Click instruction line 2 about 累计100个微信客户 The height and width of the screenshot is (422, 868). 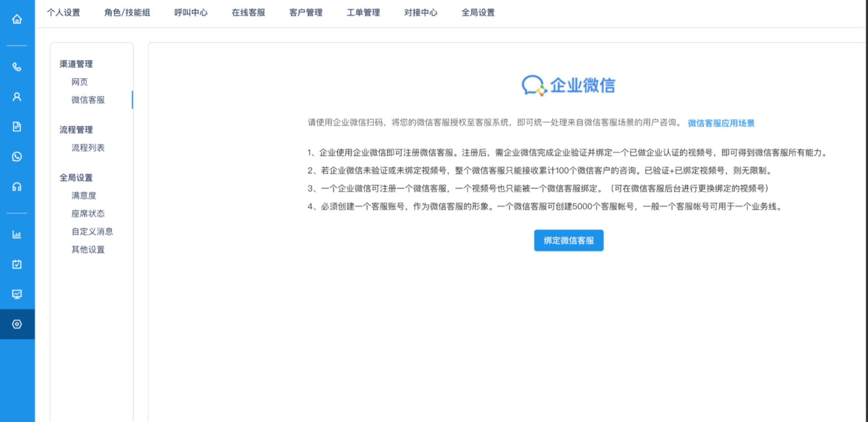click(x=540, y=170)
